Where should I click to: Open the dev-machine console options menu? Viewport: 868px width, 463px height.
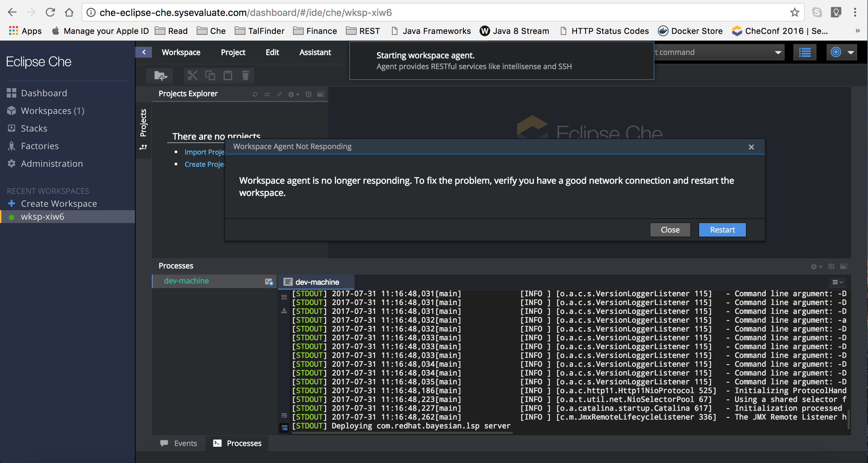coord(837,282)
